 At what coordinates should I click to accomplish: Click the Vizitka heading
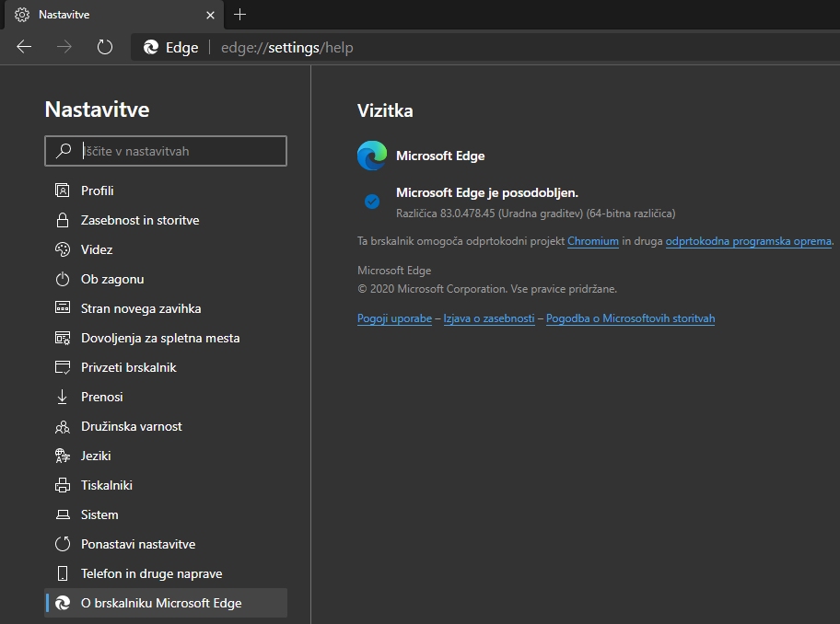(385, 110)
